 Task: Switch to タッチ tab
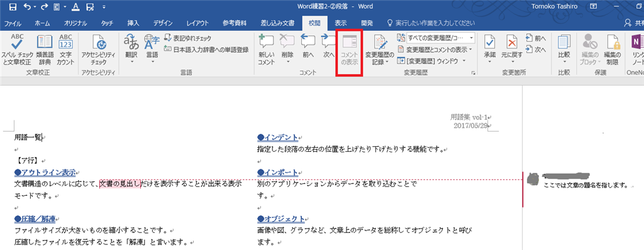[x=107, y=23]
